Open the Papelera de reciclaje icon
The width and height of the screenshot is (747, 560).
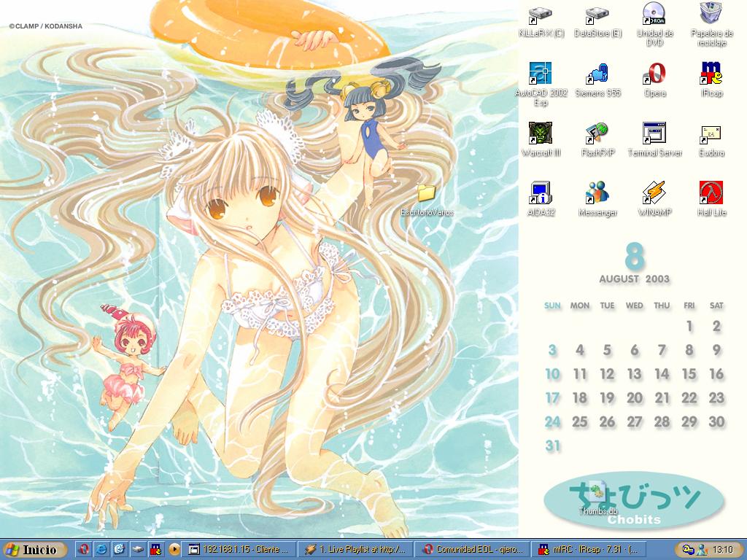[x=712, y=24]
